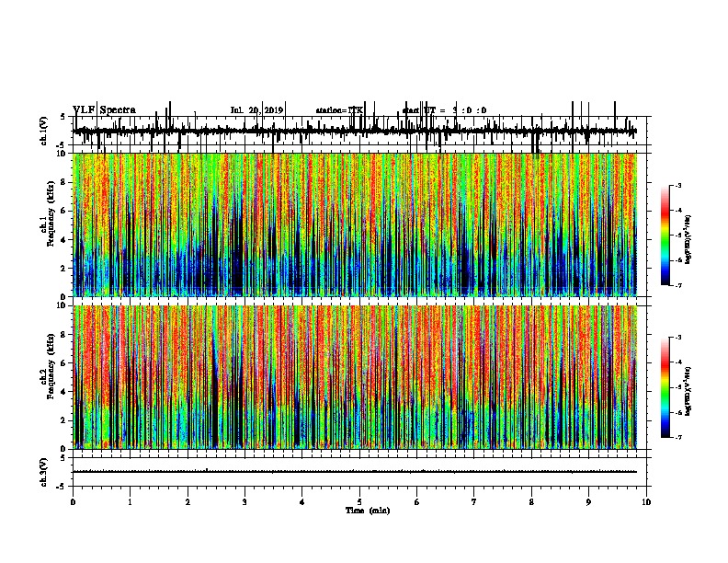Click the "10" kHz tick of ch.2 spectrogram
728x563 pixels.
[62, 305]
